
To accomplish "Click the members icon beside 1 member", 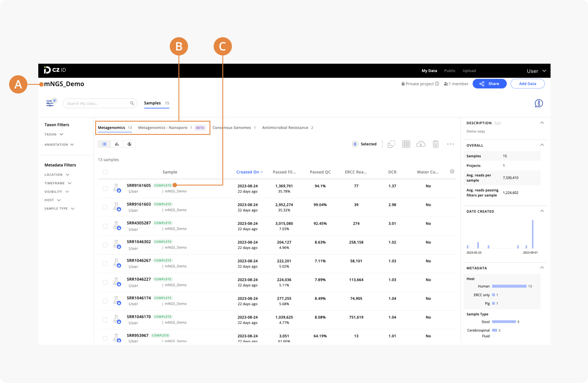I will [446, 84].
